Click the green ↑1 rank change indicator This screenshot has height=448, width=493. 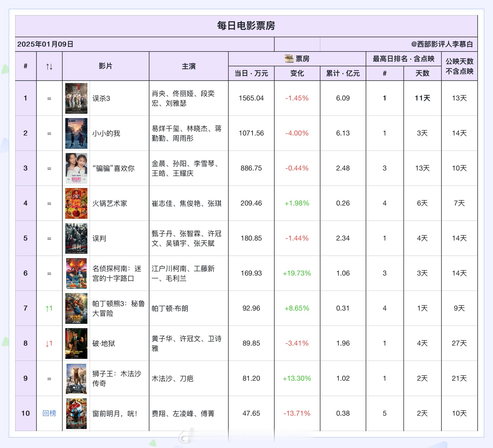(x=49, y=308)
